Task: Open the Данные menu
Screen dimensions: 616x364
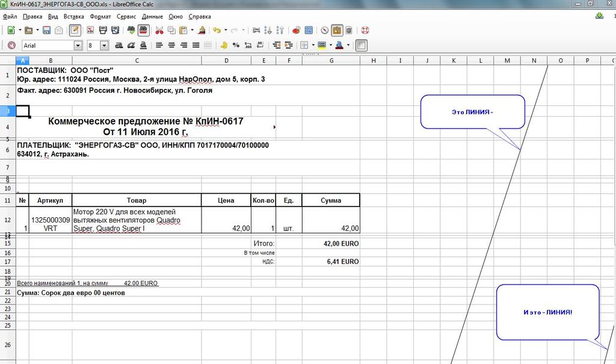Action: 152,16
